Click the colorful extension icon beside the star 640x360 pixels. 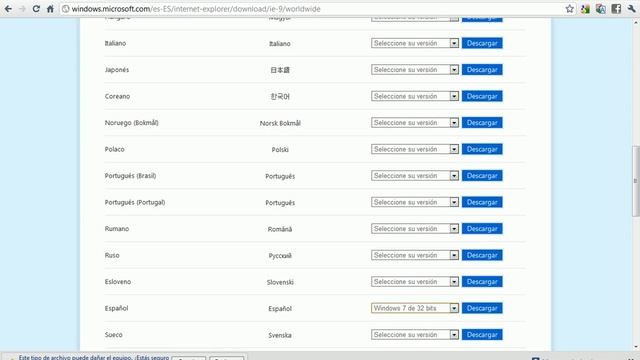point(585,9)
